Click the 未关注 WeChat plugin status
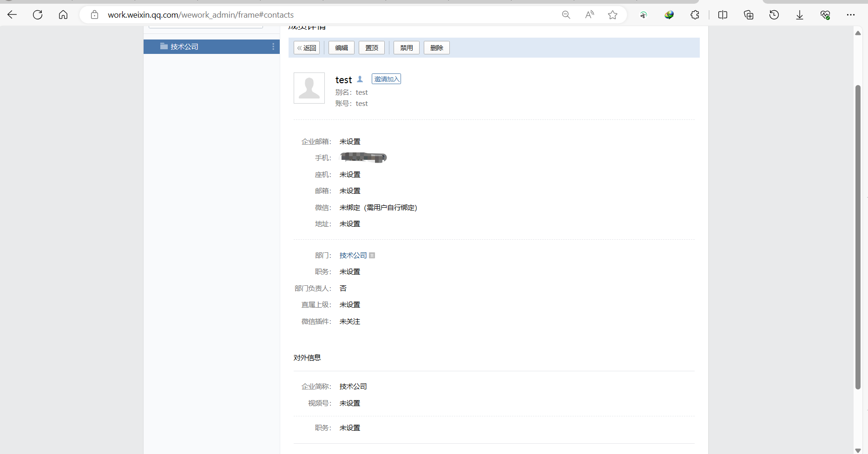The width and height of the screenshot is (868, 454). 350,321
